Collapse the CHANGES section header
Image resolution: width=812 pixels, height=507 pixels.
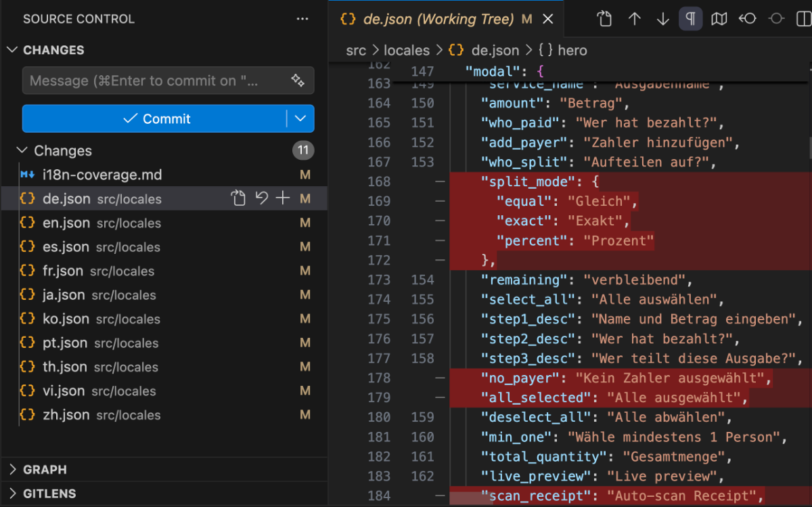(164, 50)
